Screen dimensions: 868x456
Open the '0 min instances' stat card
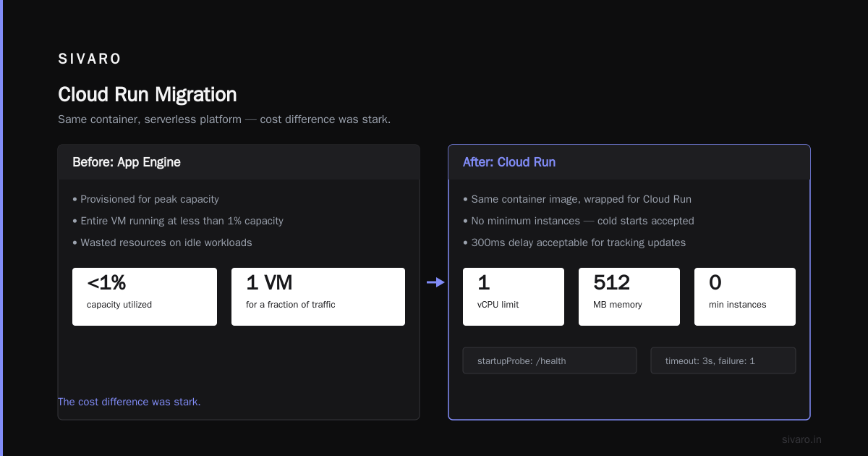745,297
